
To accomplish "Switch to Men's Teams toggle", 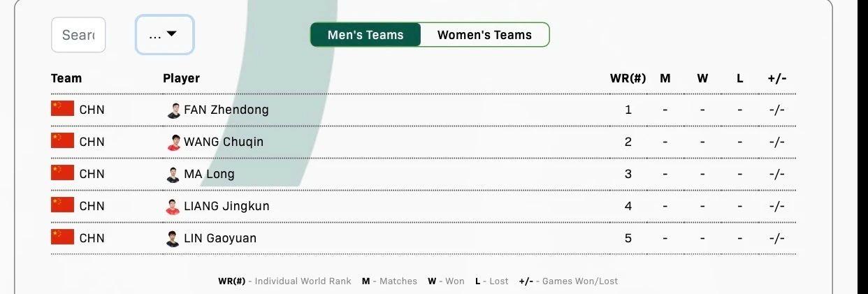I will point(366,35).
